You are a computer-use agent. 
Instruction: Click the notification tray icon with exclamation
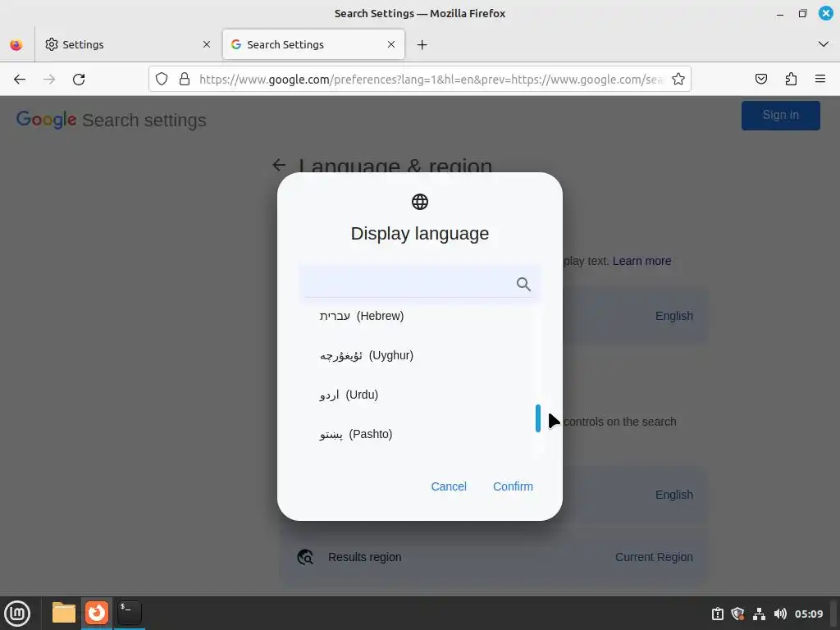[x=717, y=614]
